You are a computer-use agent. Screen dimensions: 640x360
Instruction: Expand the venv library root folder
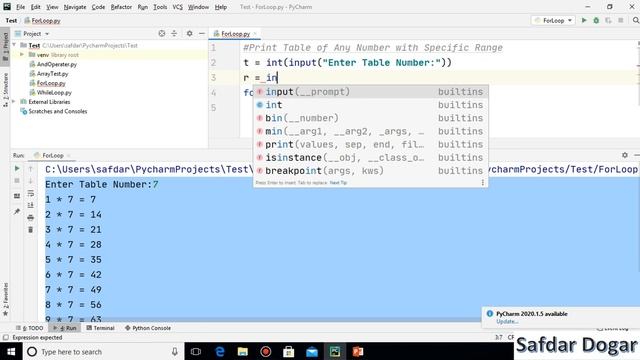click(22, 55)
